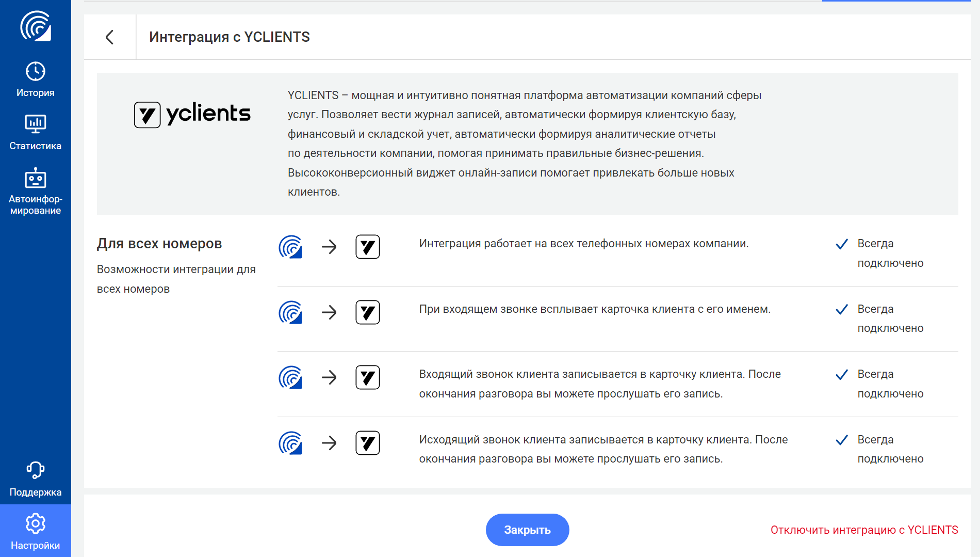Click the telephony app logo in sidebar

coord(36,26)
